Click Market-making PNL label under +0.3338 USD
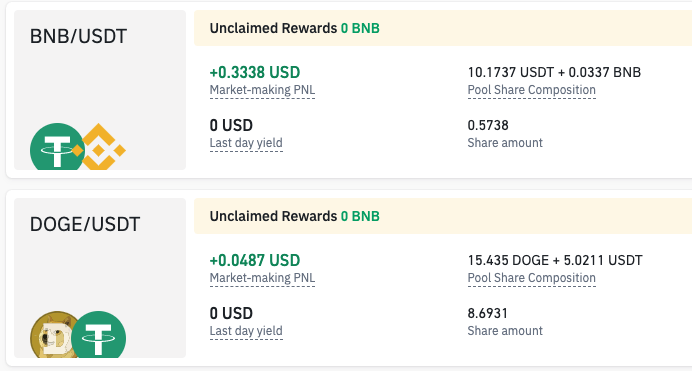This screenshot has height=371, width=692. click(x=262, y=90)
